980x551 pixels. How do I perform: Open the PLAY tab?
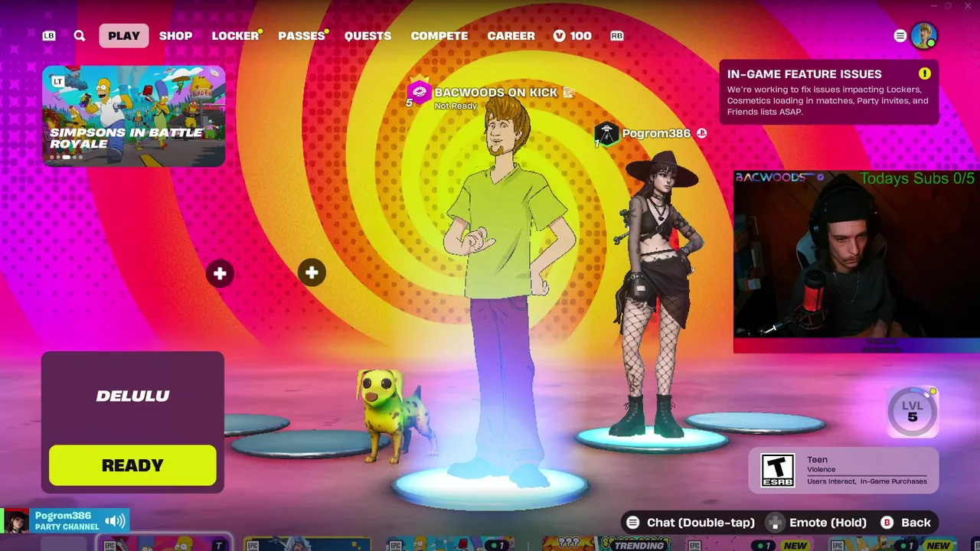[124, 36]
